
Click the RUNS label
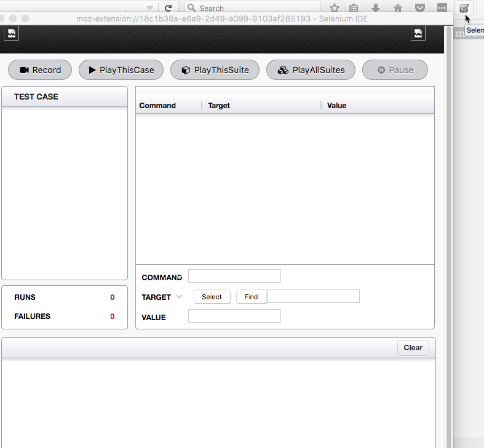[x=25, y=297]
